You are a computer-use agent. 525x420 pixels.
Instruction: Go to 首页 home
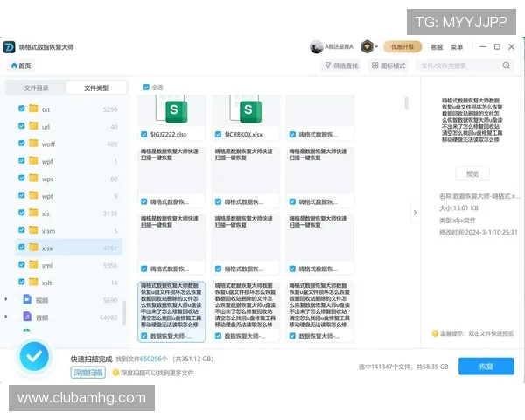[21, 66]
